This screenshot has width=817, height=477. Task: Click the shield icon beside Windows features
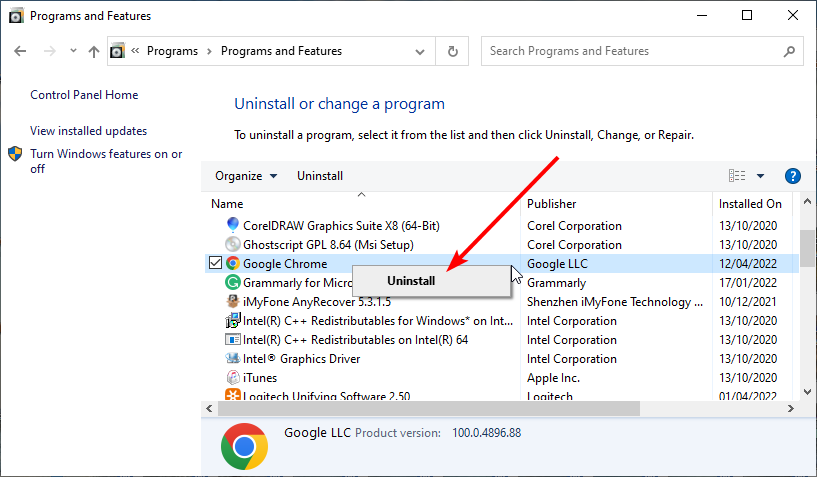[x=15, y=154]
